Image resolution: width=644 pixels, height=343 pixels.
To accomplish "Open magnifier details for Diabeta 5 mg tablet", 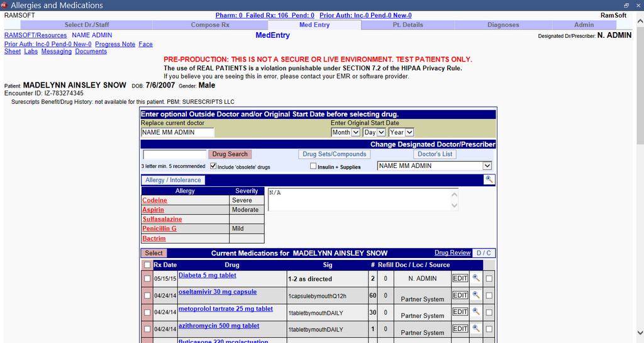I will pos(476,278).
